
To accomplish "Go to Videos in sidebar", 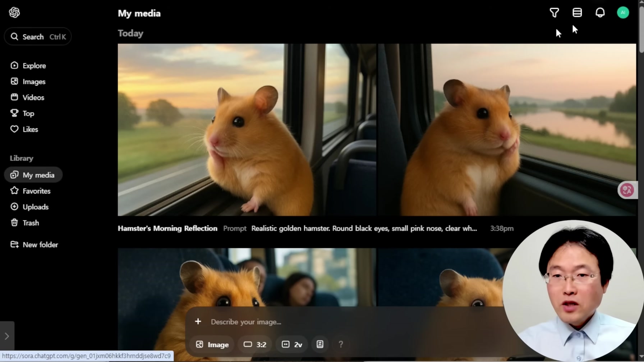I will coord(27,97).
